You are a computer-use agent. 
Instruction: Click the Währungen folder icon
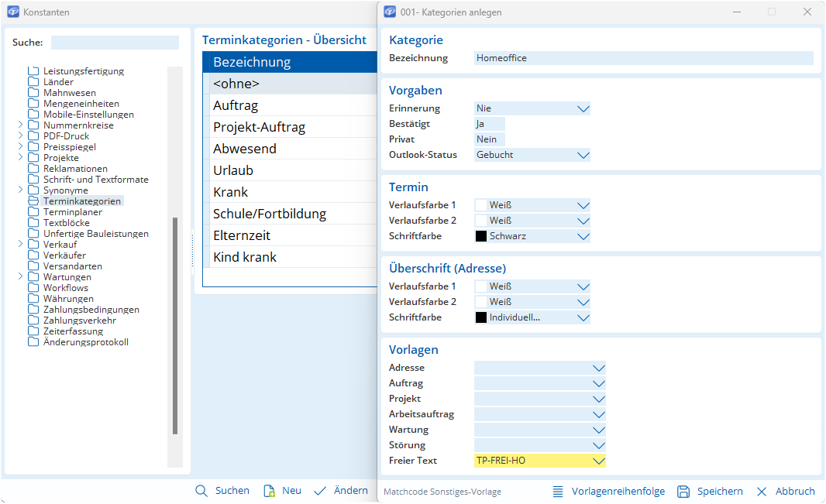click(x=33, y=298)
